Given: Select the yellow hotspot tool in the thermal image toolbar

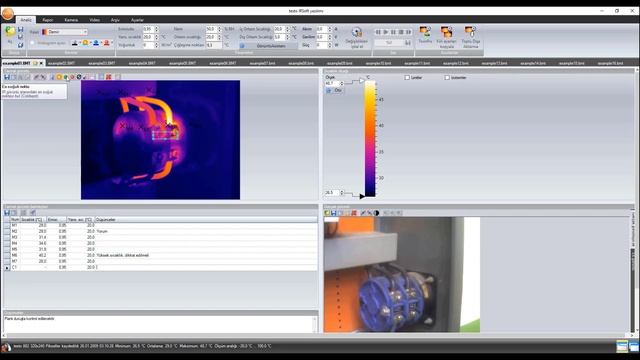Looking at the screenshot, I should coord(59,77).
